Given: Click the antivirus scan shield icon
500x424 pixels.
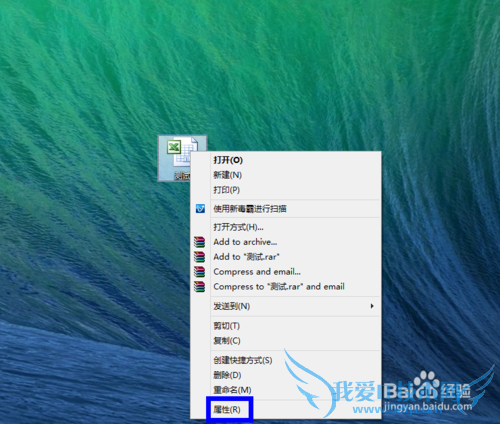Looking at the screenshot, I should click(x=200, y=209).
